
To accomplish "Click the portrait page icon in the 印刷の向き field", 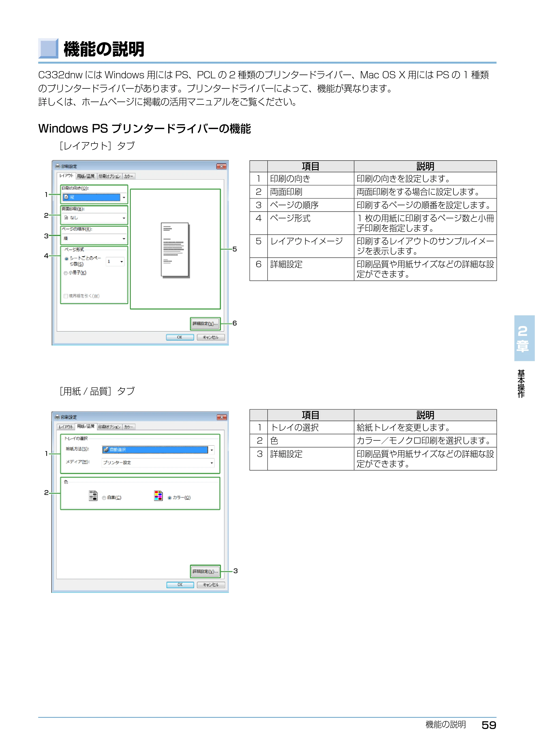I will pyautogui.click(x=66, y=197).
